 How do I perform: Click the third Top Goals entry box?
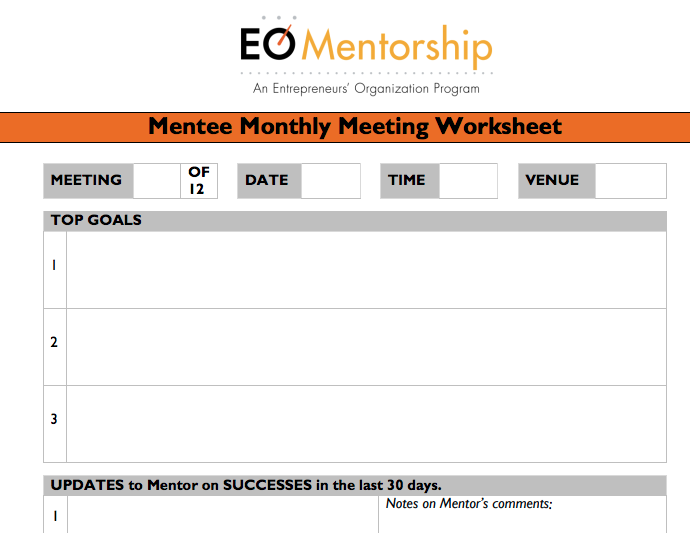[366, 424]
